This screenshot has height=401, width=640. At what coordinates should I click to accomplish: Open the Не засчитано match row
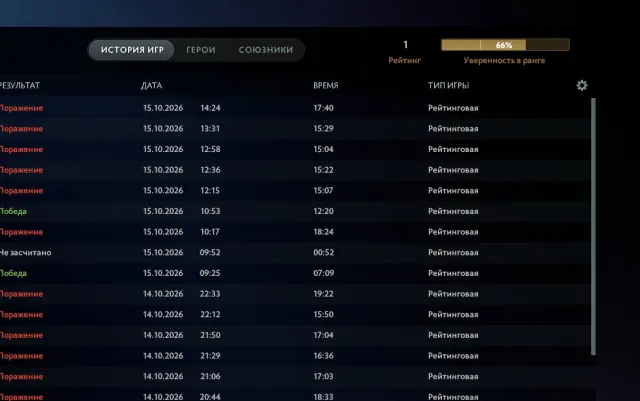coord(295,252)
